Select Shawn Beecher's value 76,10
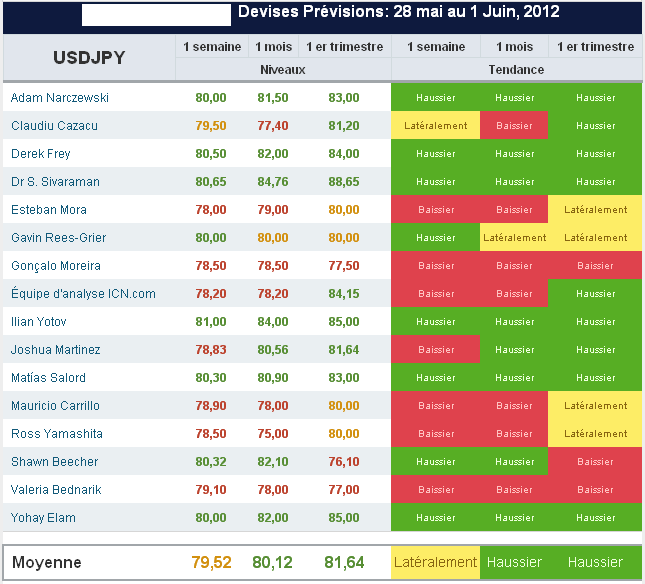 344,461
